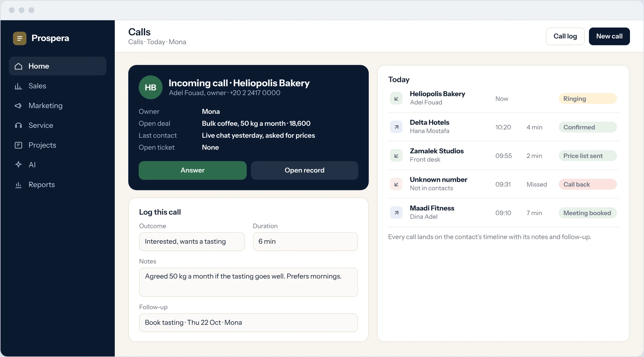Click the Duration field showing 6 min

[305, 242]
